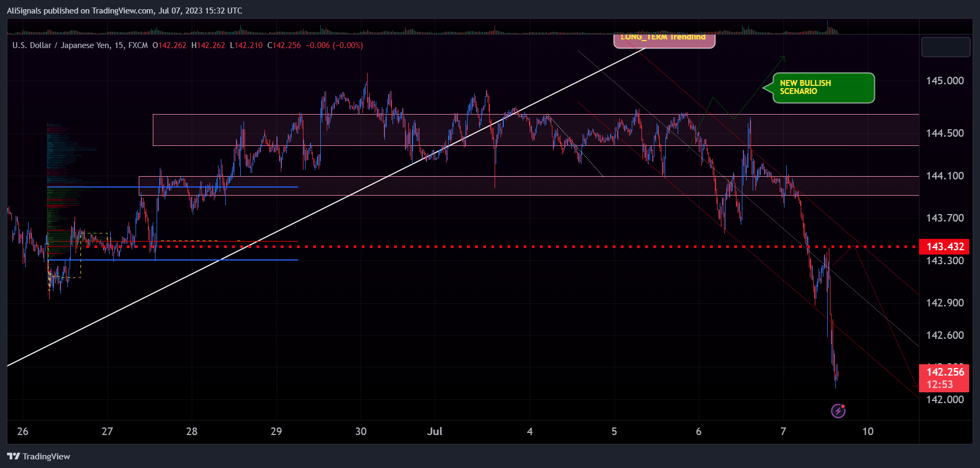This screenshot has height=468, width=980.
Task: Click the high value H142.262
Action: pyautogui.click(x=208, y=45)
